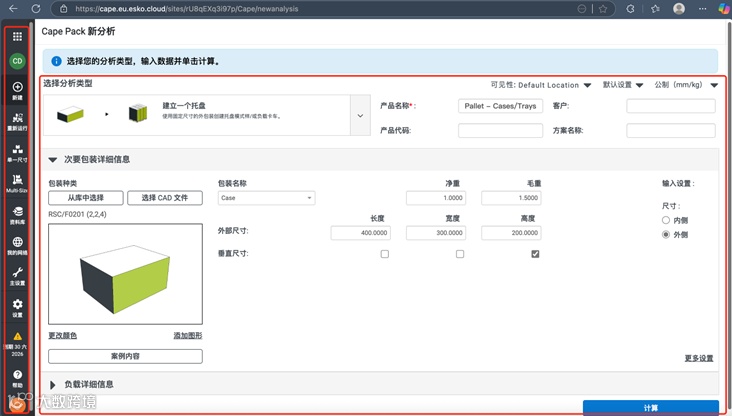Click the 从库中选择 button
The width and height of the screenshot is (732, 416).
click(86, 198)
